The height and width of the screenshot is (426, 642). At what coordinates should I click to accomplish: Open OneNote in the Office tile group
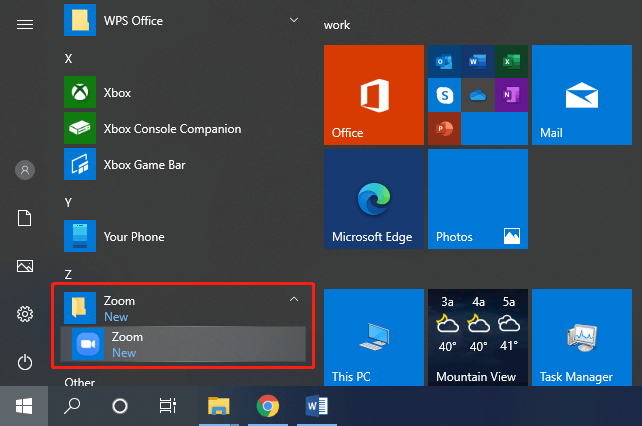[x=511, y=95]
